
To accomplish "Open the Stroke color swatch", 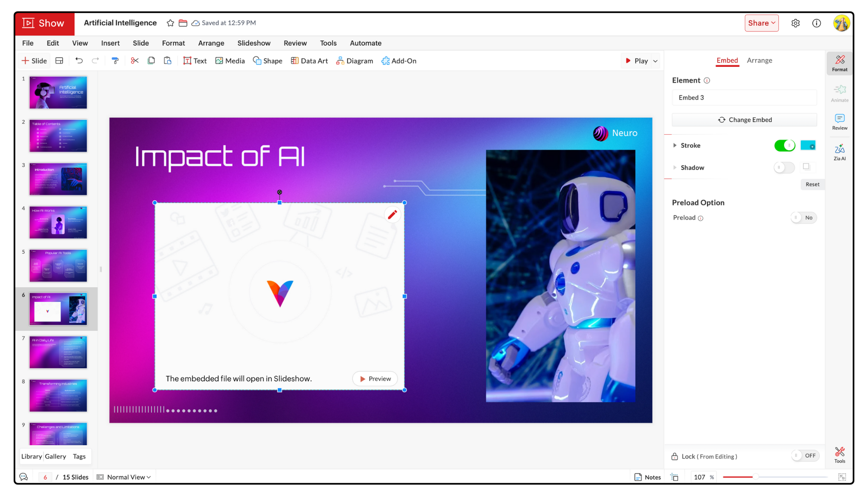I will click(x=808, y=146).
